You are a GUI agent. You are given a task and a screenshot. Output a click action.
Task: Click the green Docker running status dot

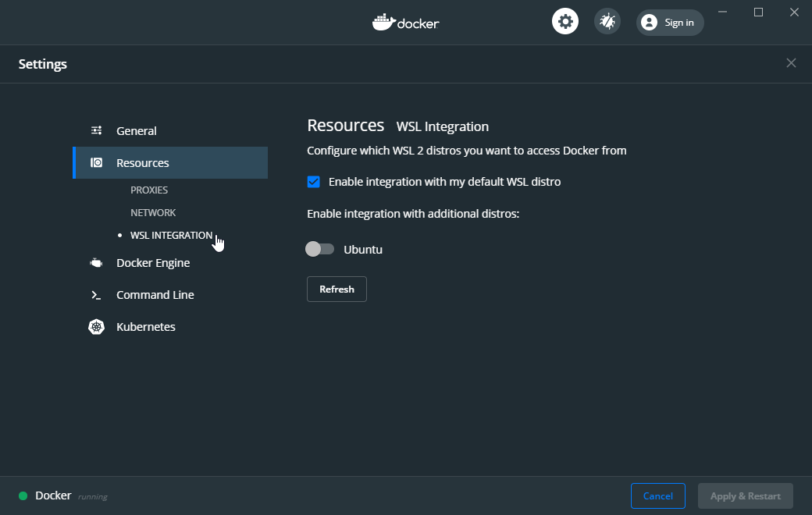[23, 495]
